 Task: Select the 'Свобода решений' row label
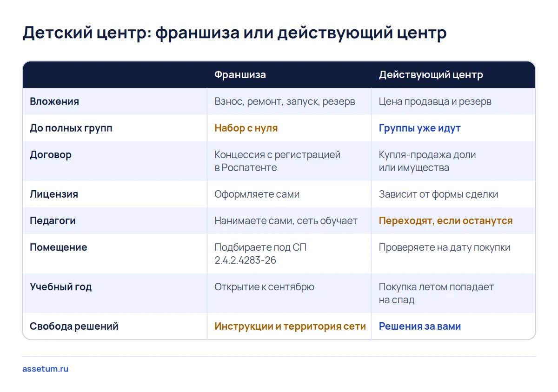(74, 326)
